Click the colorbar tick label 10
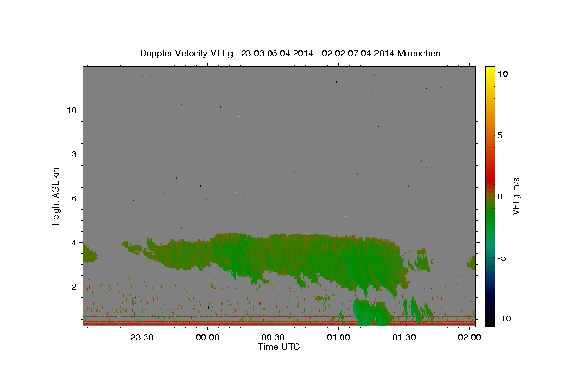 pos(502,74)
